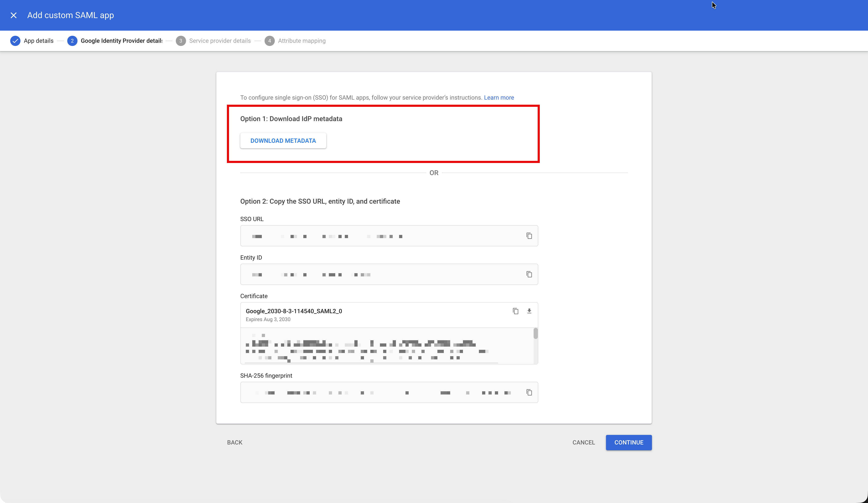Open the Learn more link
The width and height of the screenshot is (868, 503).
point(498,97)
